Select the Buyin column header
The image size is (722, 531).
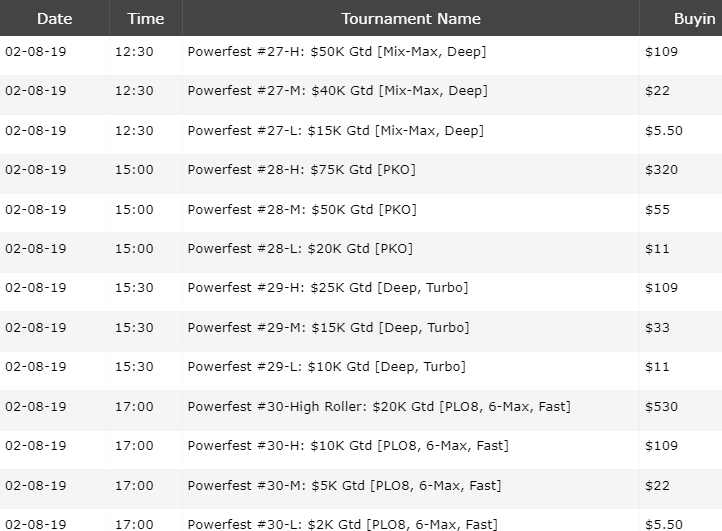(x=681, y=18)
